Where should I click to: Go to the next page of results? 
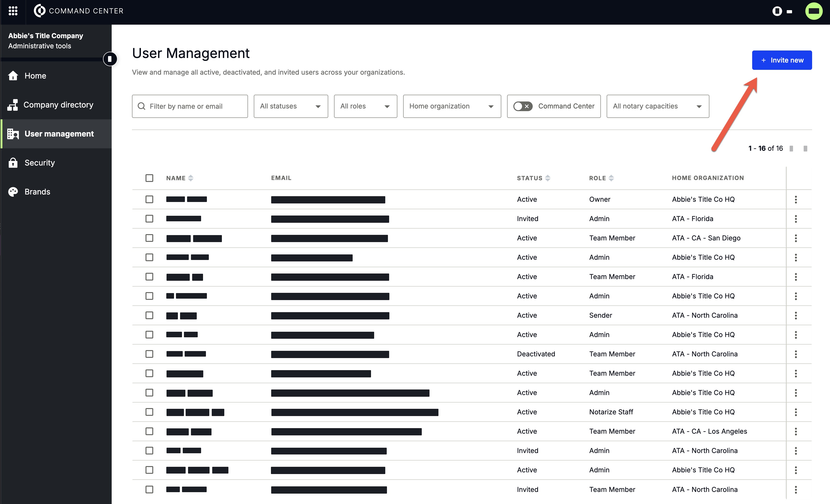[805, 149]
